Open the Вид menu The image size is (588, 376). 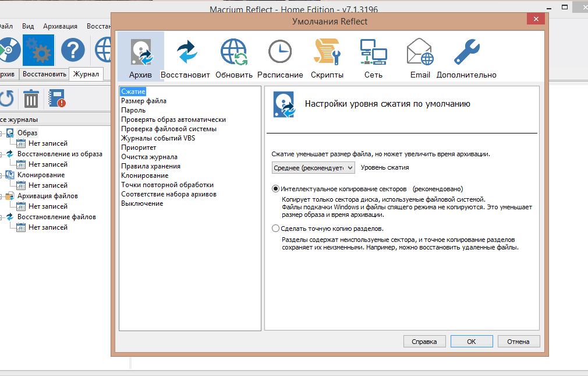pos(28,26)
